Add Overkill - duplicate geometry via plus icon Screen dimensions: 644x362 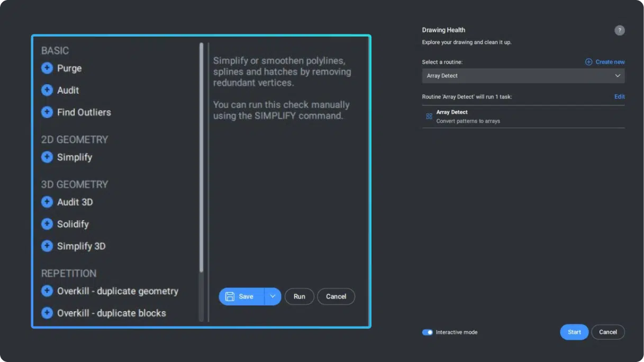click(x=47, y=291)
